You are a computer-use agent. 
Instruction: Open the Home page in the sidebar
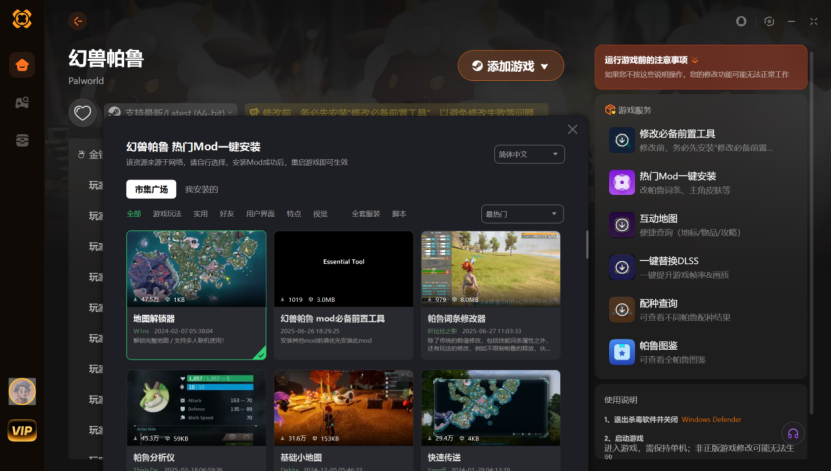pos(22,65)
